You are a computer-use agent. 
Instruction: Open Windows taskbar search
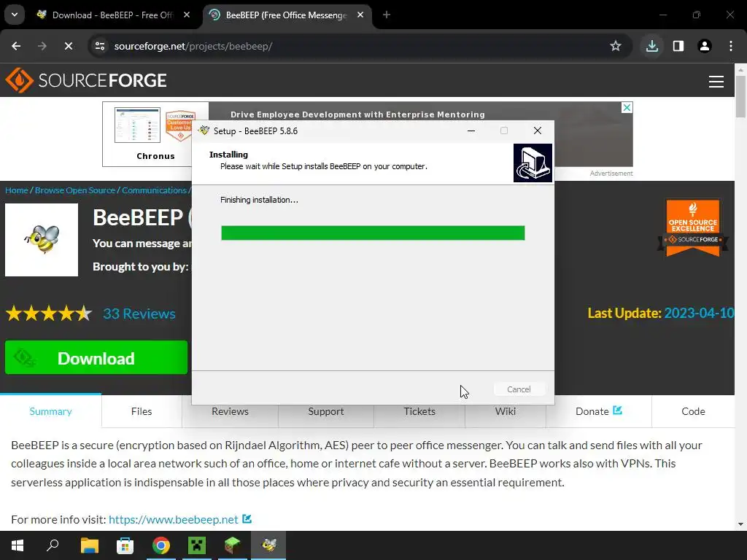[53, 545]
